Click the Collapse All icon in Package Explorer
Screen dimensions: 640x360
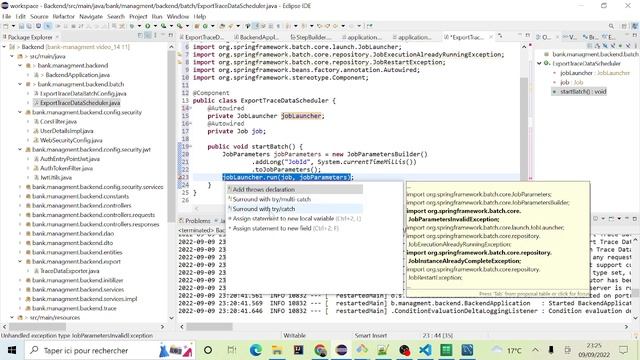(x=140, y=36)
